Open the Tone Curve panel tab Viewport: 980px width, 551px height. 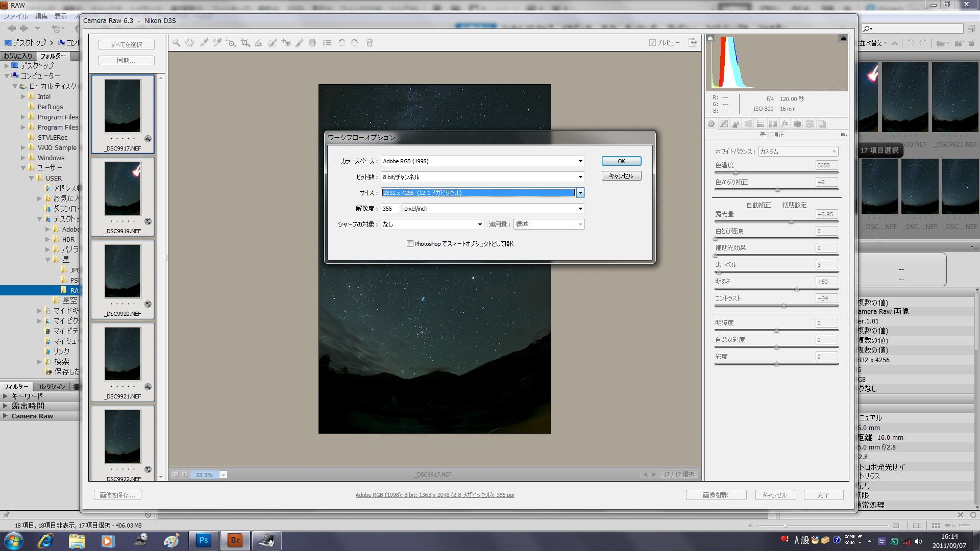point(723,124)
